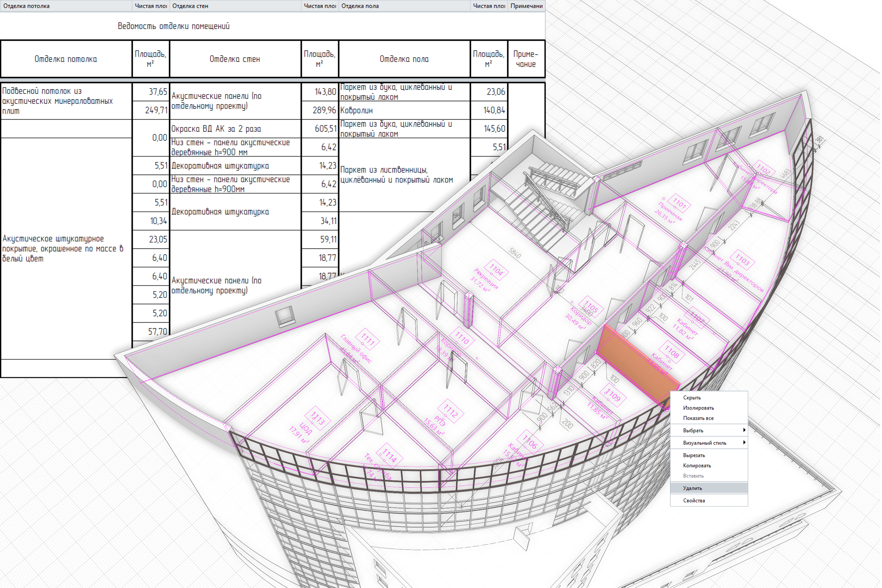The image size is (882, 588).
Task: Click the cell Окраска ВД АК за 2 раза
Action: tap(236, 129)
